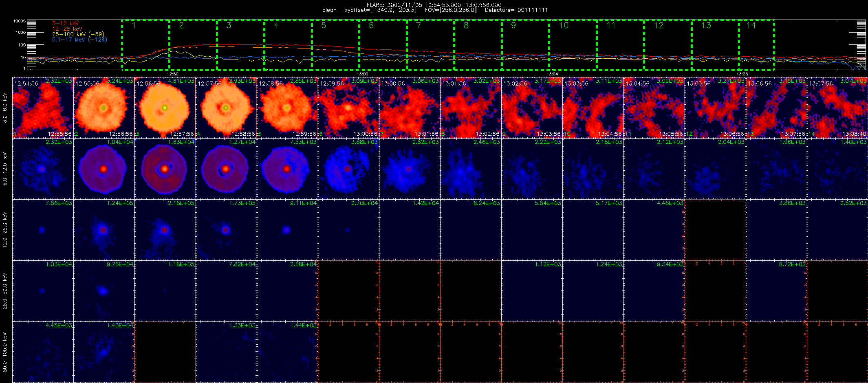Select interval 2 box in the light curve

click(x=193, y=44)
